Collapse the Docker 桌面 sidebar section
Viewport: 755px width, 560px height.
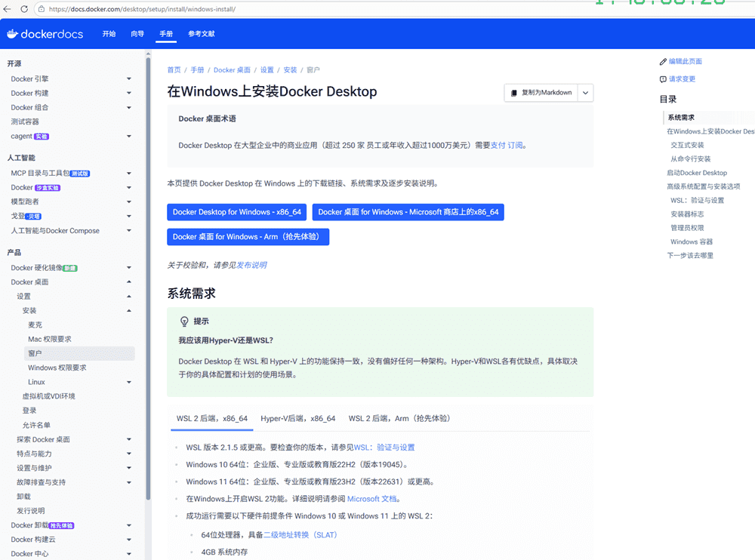(129, 282)
